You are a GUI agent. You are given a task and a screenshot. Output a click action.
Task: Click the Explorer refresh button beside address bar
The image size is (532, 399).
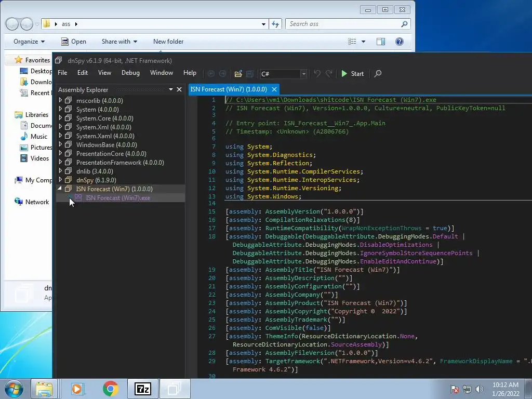275,24
